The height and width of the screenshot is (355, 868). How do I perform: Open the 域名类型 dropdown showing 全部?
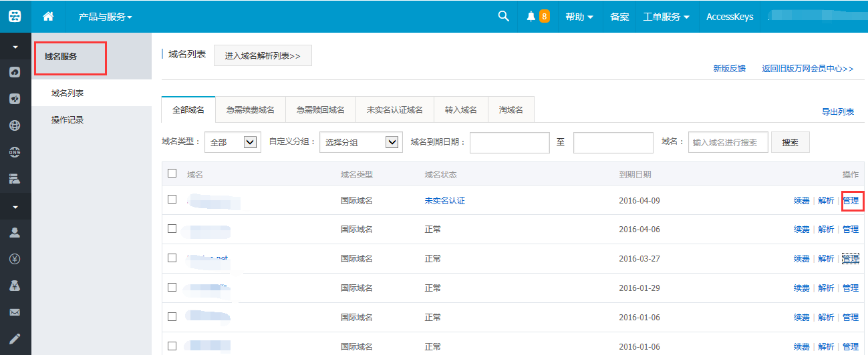[232, 142]
